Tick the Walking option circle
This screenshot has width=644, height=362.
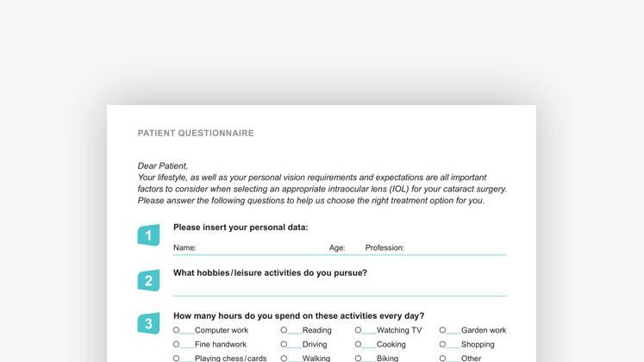point(284,359)
